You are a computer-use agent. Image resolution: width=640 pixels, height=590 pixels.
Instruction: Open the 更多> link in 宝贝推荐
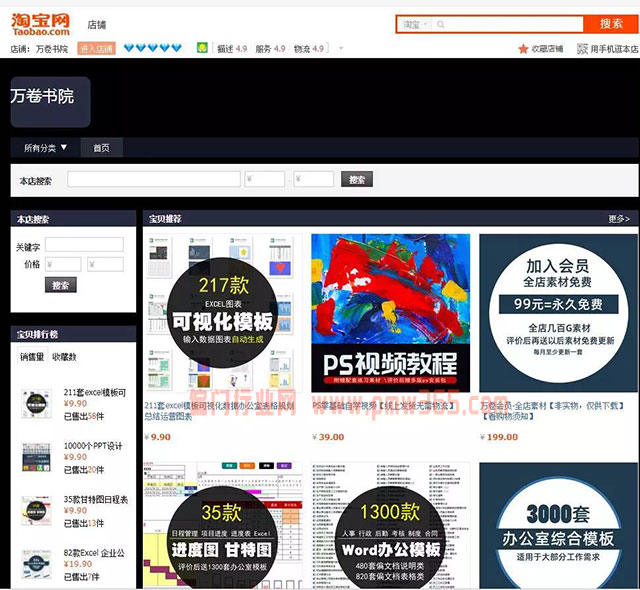pyautogui.click(x=619, y=219)
